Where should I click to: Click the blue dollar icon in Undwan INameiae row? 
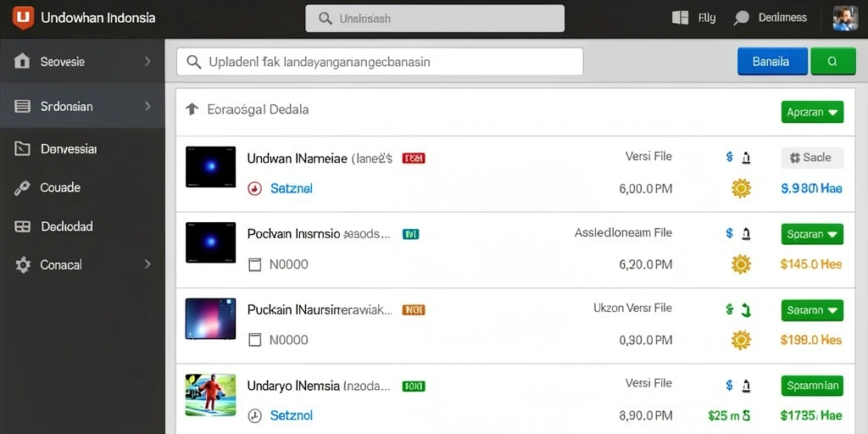pyautogui.click(x=730, y=157)
